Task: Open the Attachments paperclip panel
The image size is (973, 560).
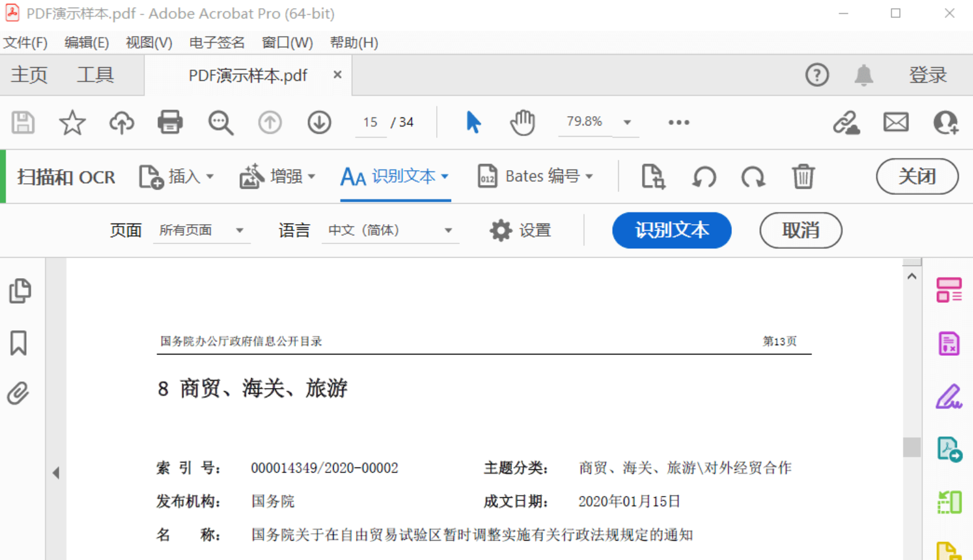Action: 19,394
